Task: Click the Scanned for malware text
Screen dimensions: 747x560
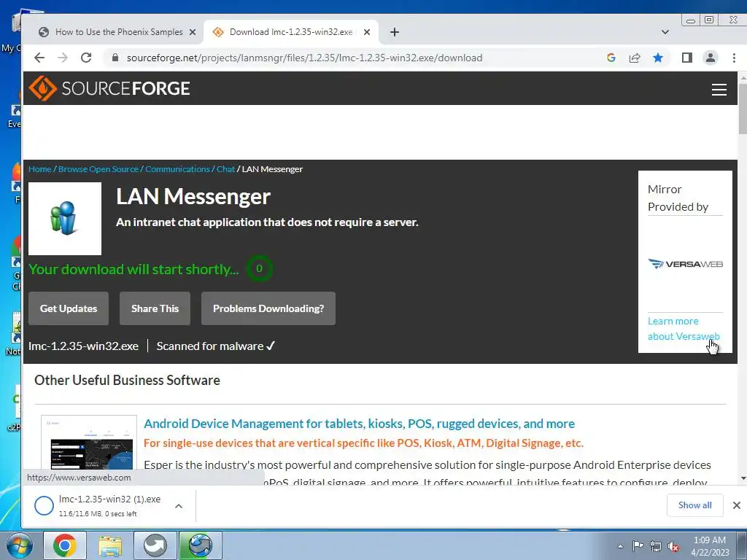Action: pyautogui.click(x=216, y=346)
